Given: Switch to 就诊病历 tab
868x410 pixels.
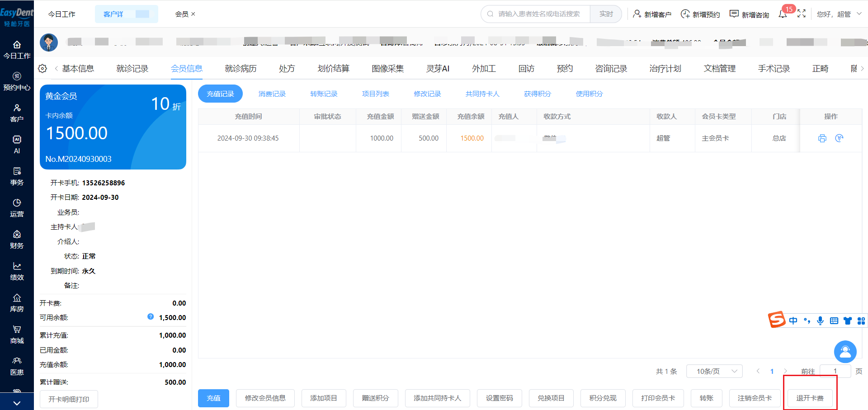Looking at the screenshot, I should coord(241,68).
